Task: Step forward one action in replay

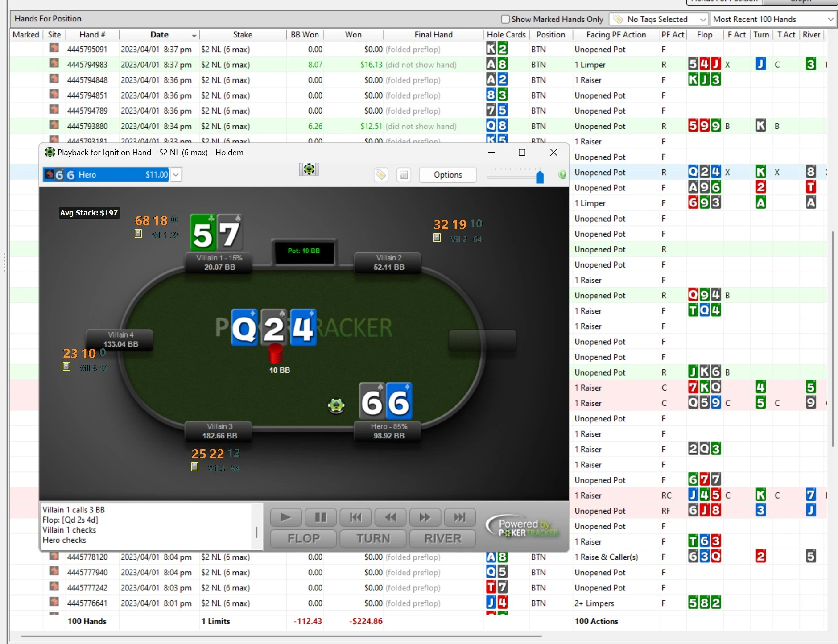Action: (x=425, y=517)
